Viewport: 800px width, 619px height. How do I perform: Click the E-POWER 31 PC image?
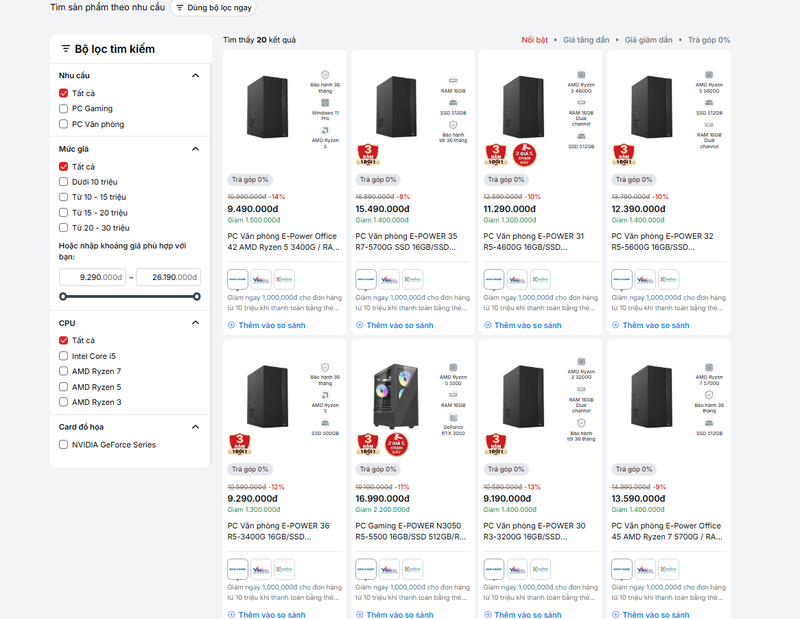pyautogui.click(x=523, y=107)
